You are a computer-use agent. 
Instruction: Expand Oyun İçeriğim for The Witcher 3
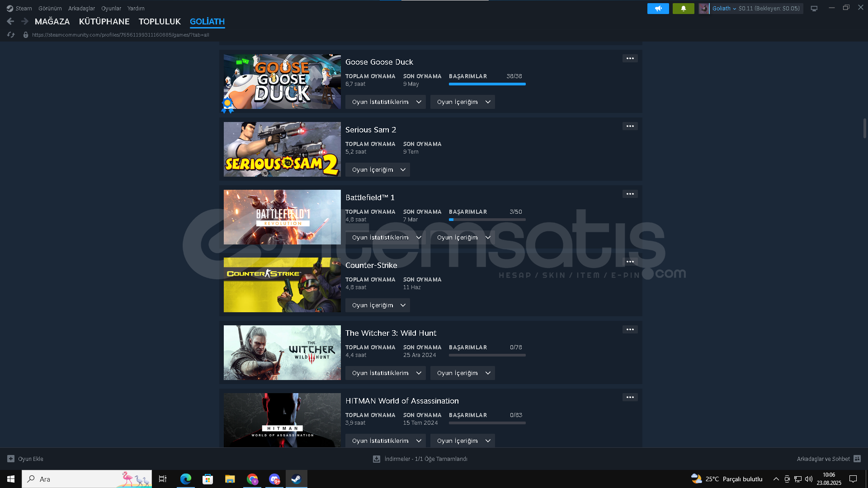[x=462, y=373]
